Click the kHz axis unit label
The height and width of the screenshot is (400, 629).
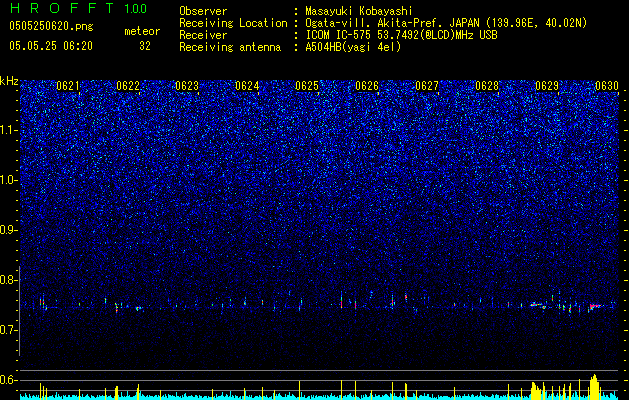tap(9, 81)
